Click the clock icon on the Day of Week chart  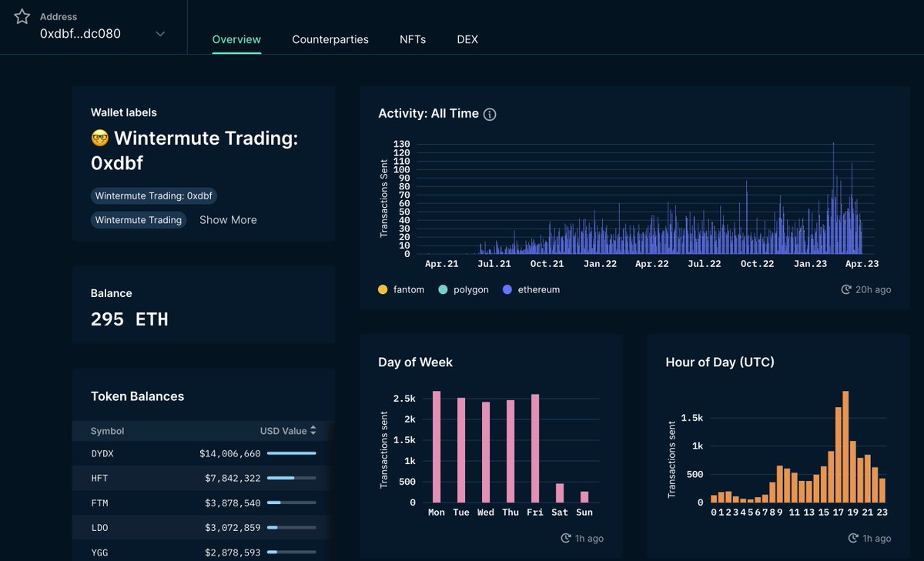567,538
